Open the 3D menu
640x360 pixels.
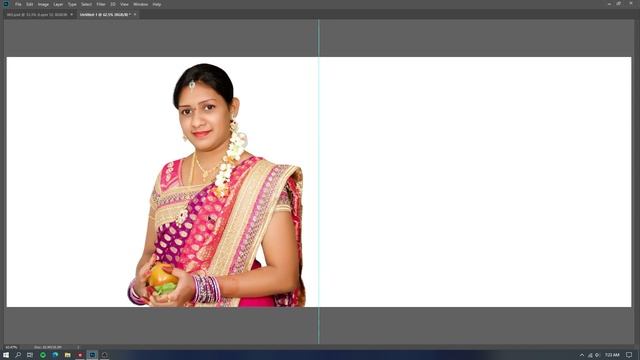[x=113, y=4]
